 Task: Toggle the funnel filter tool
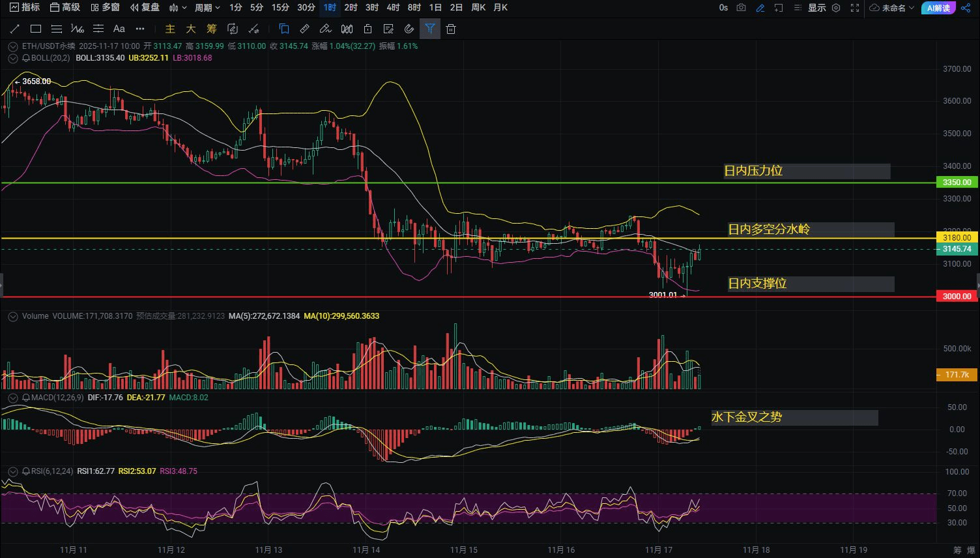click(430, 29)
